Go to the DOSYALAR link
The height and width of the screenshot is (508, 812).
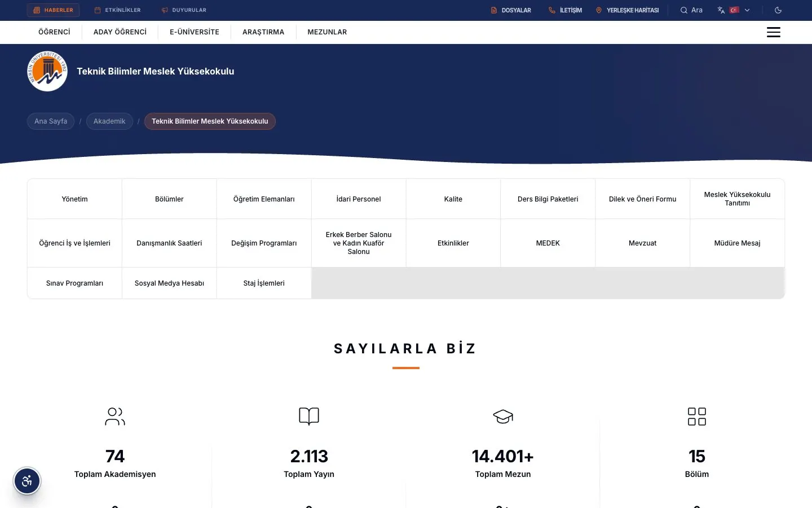pos(511,10)
